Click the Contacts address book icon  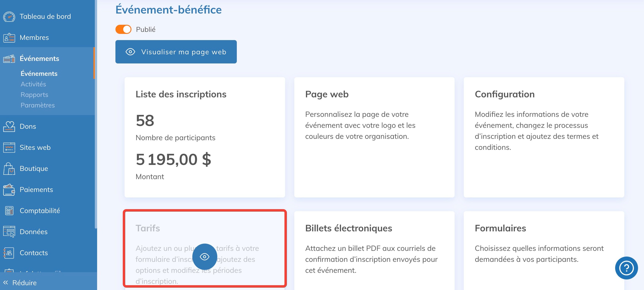(x=9, y=253)
